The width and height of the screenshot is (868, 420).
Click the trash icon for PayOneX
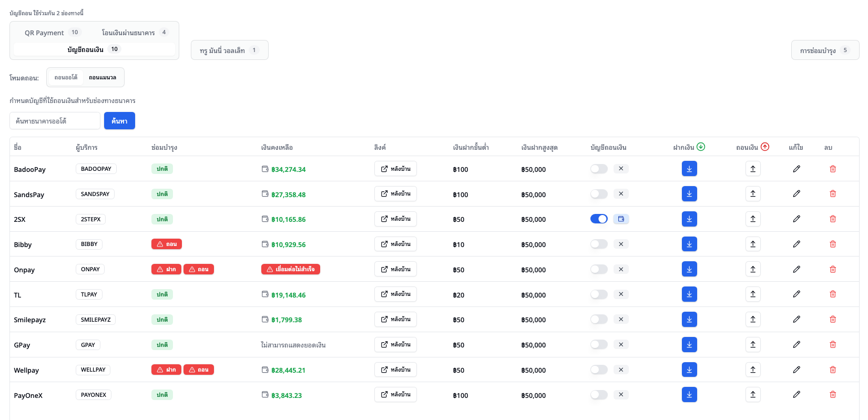(x=832, y=395)
